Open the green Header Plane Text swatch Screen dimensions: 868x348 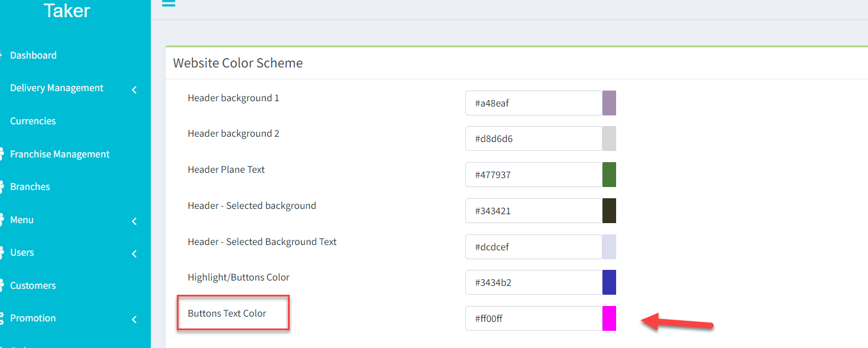click(609, 175)
